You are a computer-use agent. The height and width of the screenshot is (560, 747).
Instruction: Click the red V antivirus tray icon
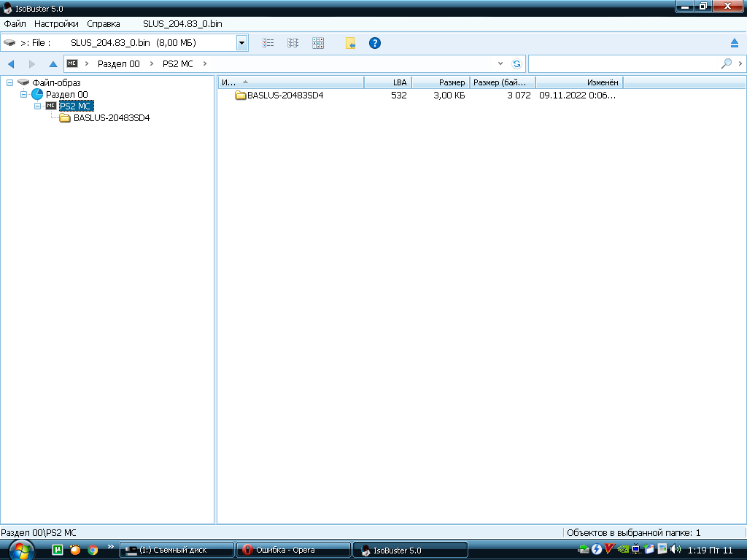point(609,549)
